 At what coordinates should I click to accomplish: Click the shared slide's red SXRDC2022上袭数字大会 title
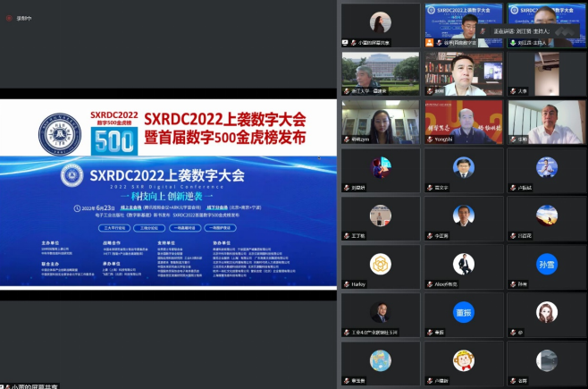(x=225, y=119)
